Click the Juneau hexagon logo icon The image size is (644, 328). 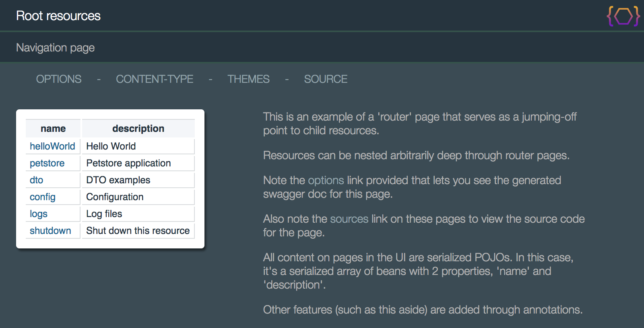(623, 16)
